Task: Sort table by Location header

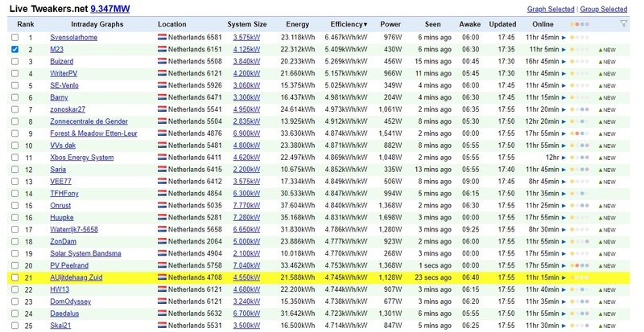Action: (172, 24)
